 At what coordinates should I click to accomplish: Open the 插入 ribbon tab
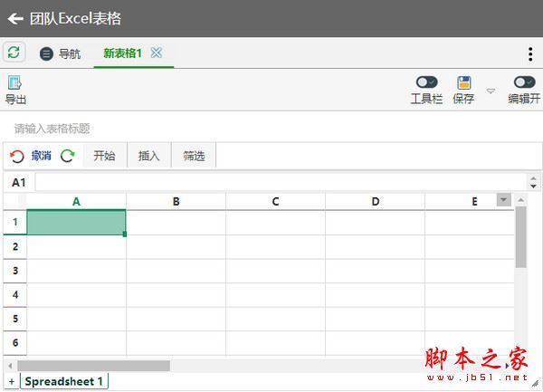149,156
